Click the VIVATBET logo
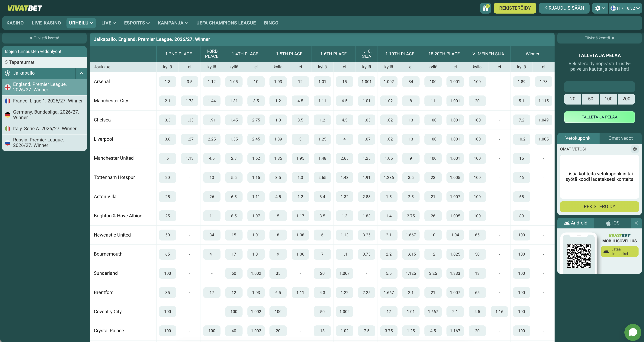The height and width of the screenshot is (342, 644). pyautogui.click(x=25, y=8)
